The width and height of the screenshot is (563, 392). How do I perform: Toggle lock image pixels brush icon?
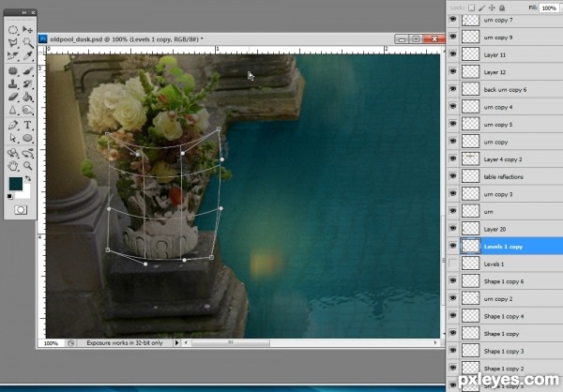point(482,8)
